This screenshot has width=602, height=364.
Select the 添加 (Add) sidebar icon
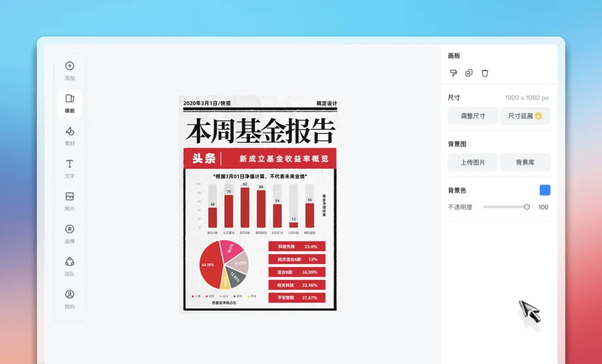click(70, 66)
